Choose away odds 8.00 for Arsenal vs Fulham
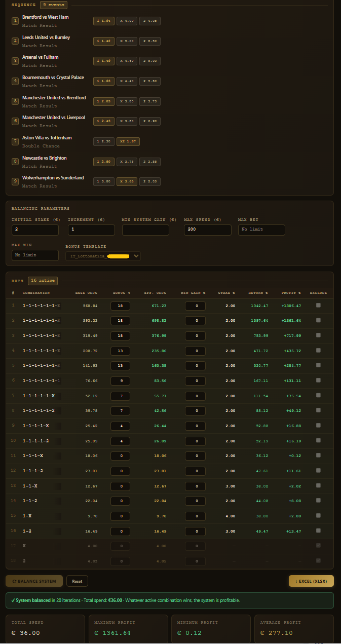The height and width of the screenshot is (644, 341). click(x=150, y=61)
